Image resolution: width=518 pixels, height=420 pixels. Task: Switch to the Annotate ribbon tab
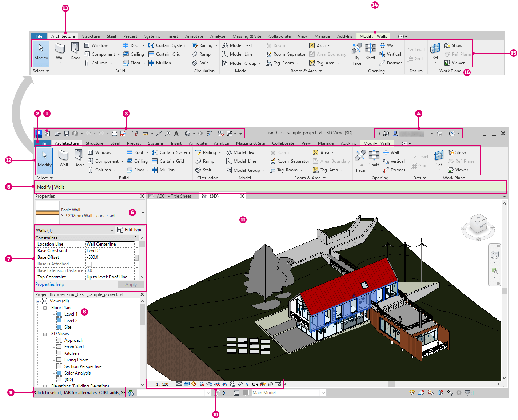coord(198,143)
